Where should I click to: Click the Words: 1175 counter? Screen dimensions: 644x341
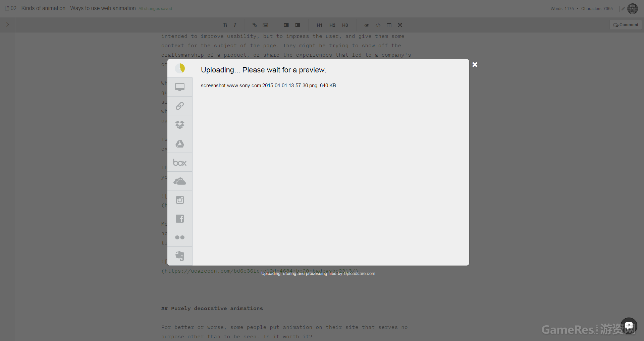point(562,9)
